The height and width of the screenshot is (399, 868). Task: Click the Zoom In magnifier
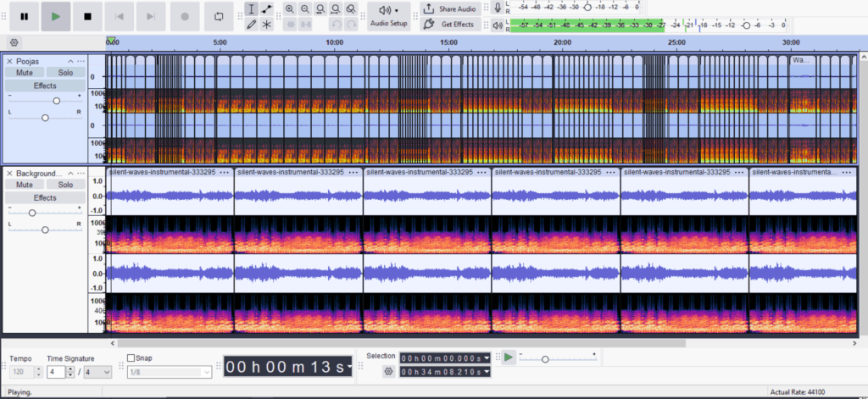290,8
